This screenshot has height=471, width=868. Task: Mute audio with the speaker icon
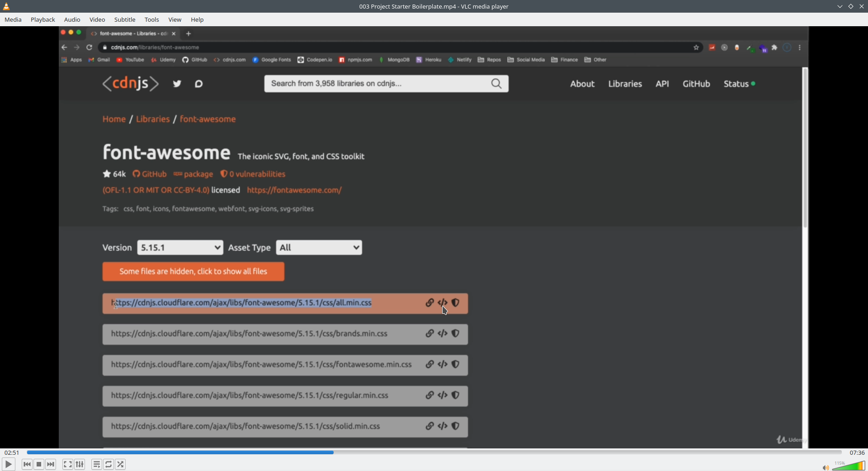[x=826, y=467]
